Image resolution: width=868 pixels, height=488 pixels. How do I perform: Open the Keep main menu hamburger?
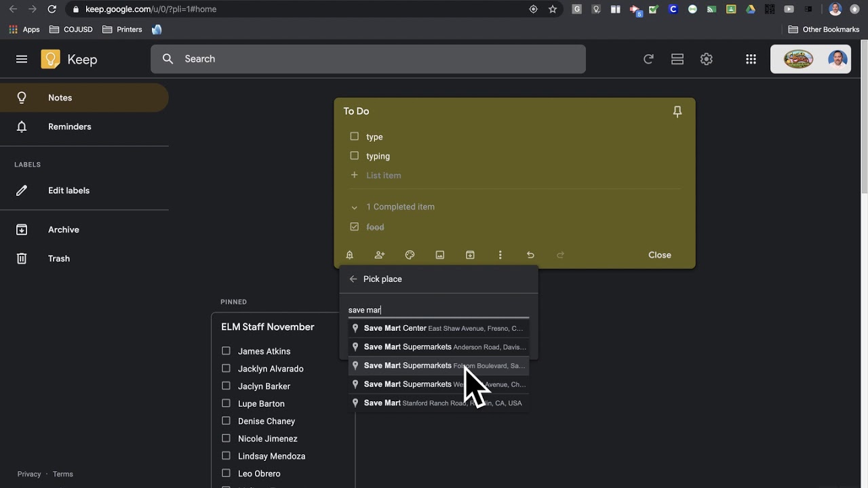click(x=22, y=59)
